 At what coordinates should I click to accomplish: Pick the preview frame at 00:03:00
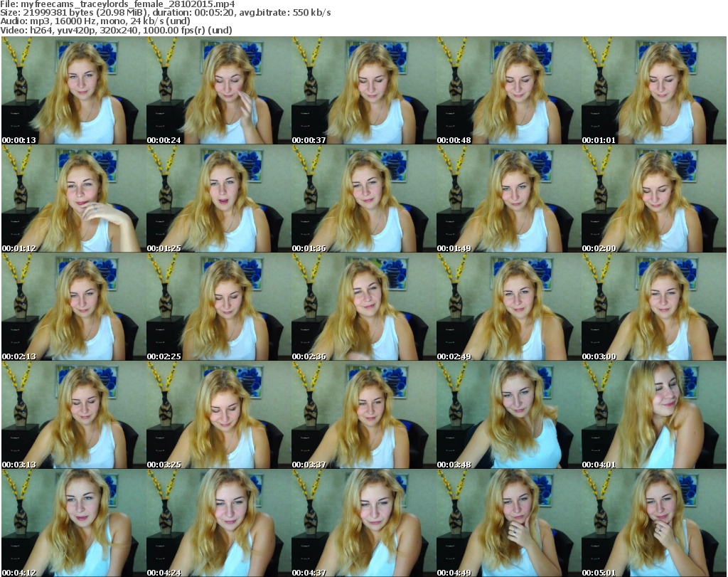[x=654, y=307]
